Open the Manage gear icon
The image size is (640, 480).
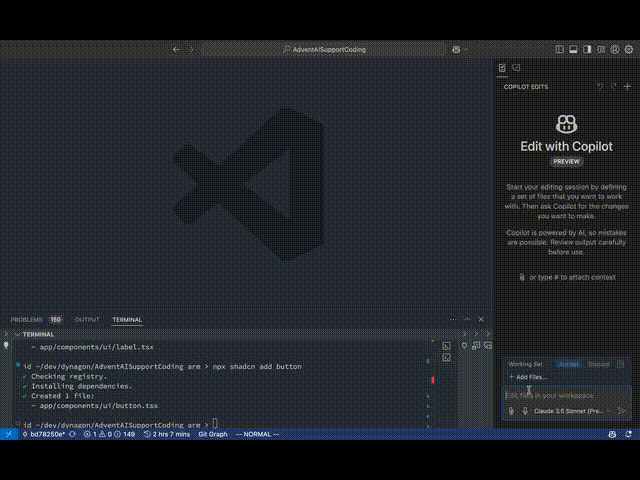[x=629, y=49]
